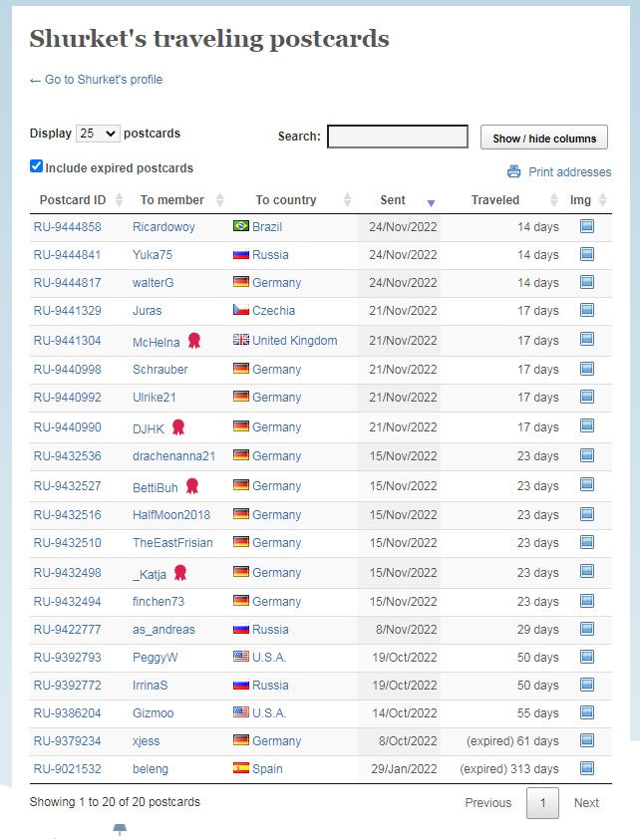Click Brazil flag in Ricardowoy's row
The image size is (640, 840).
240,225
